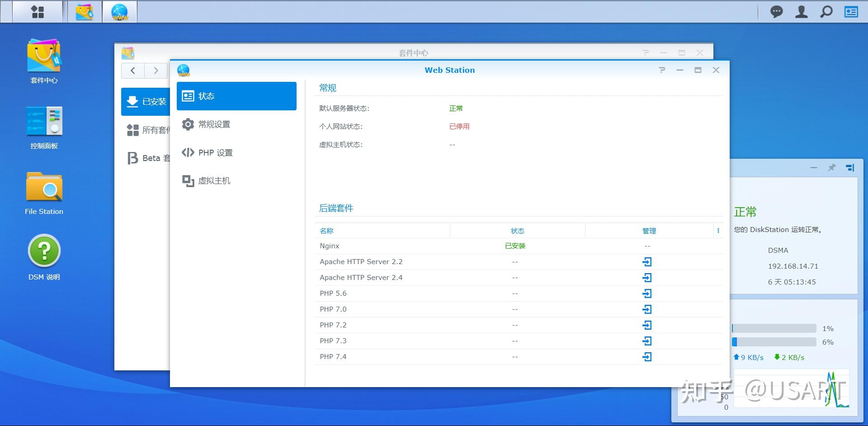Switch to Web Station in taskbar
868x426 pixels.
(x=120, y=12)
